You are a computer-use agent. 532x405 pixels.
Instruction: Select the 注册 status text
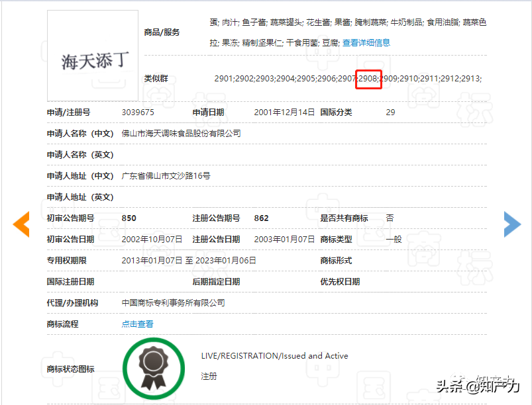coord(209,376)
